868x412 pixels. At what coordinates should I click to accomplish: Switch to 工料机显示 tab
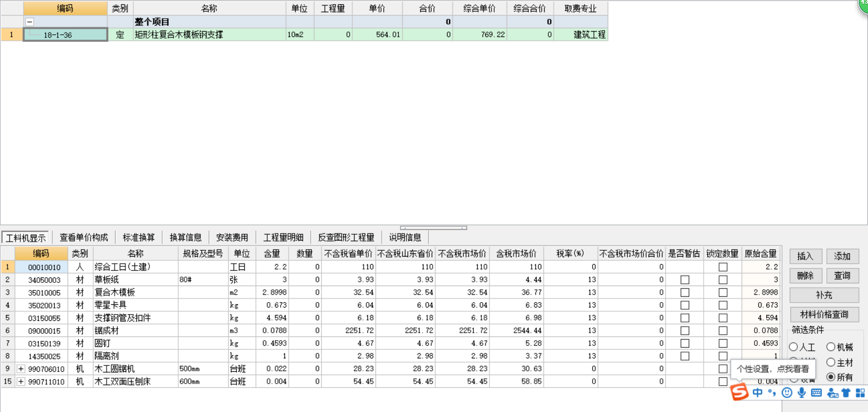click(x=26, y=237)
